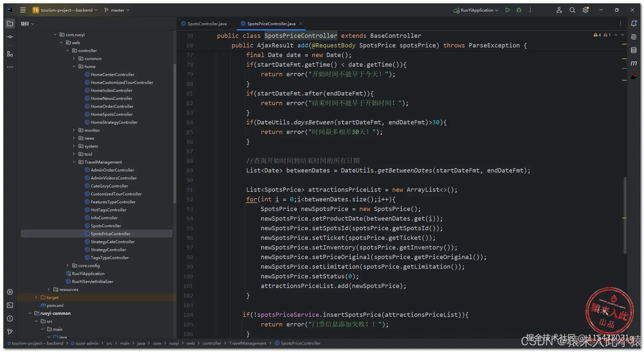Screen dimensions: 644x352
Task: Open the Problems tool window
Action: tap(10, 318)
